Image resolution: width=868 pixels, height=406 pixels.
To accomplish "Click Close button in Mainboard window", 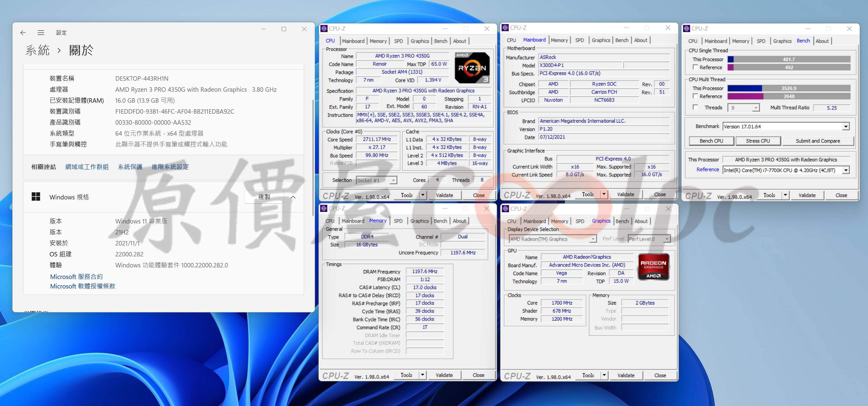I will click(660, 194).
